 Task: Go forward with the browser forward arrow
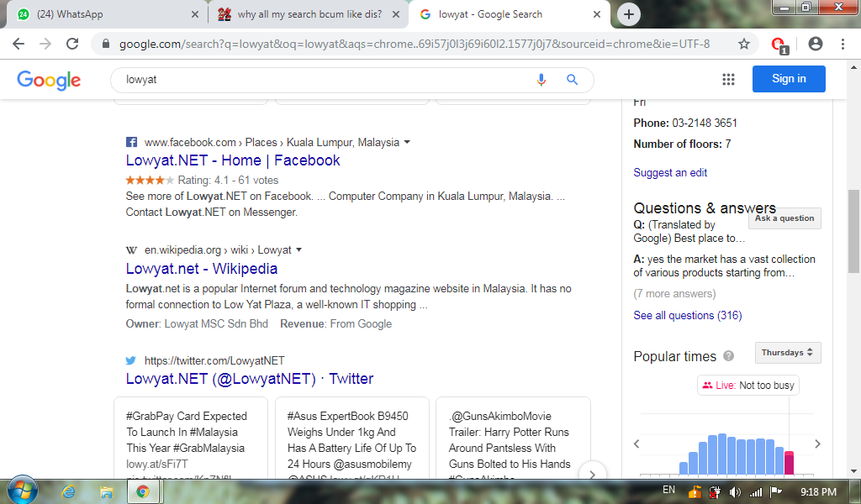pyautogui.click(x=45, y=44)
